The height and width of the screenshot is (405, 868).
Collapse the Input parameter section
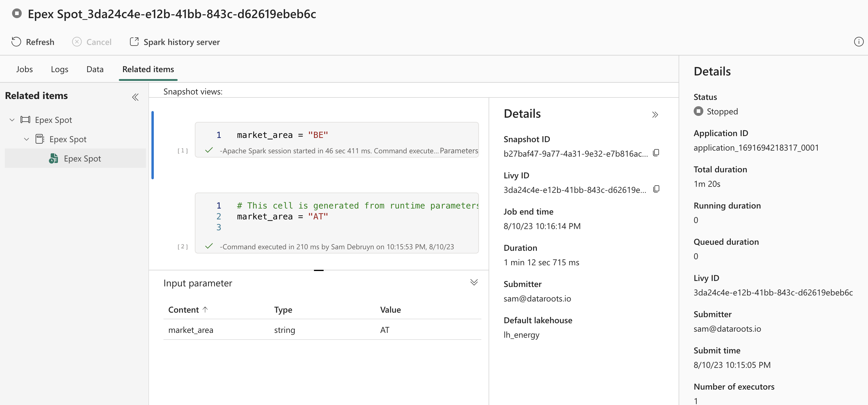pos(474,282)
